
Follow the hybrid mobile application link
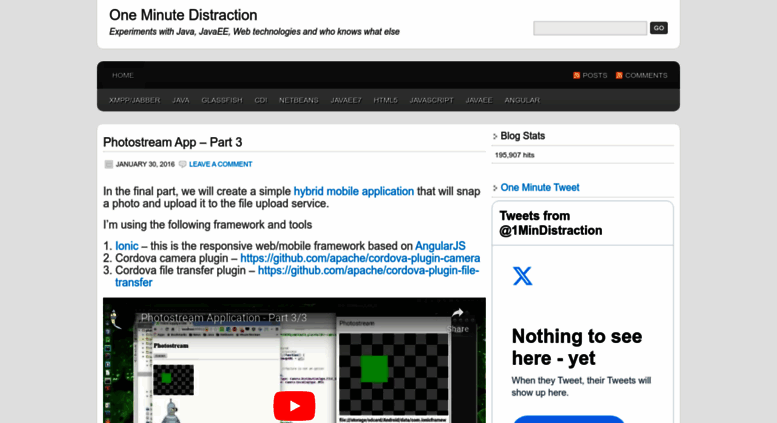coord(354,191)
